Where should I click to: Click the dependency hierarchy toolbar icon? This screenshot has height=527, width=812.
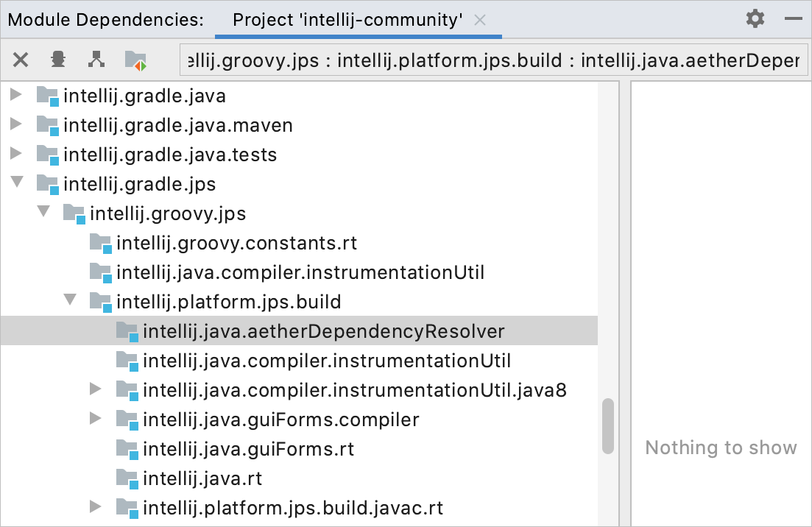96,60
